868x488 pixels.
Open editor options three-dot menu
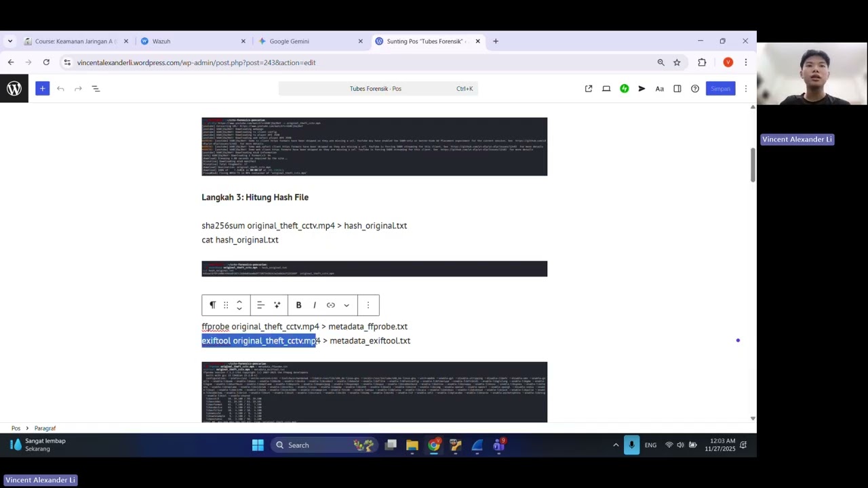pyautogui.click(x=745, y=89)
